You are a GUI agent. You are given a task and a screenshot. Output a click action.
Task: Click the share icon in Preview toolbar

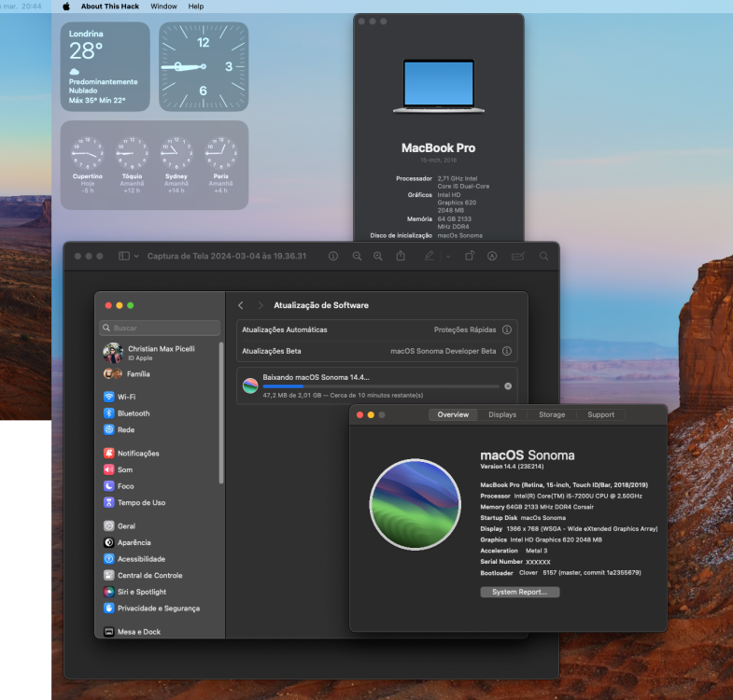tap(401, 256)
